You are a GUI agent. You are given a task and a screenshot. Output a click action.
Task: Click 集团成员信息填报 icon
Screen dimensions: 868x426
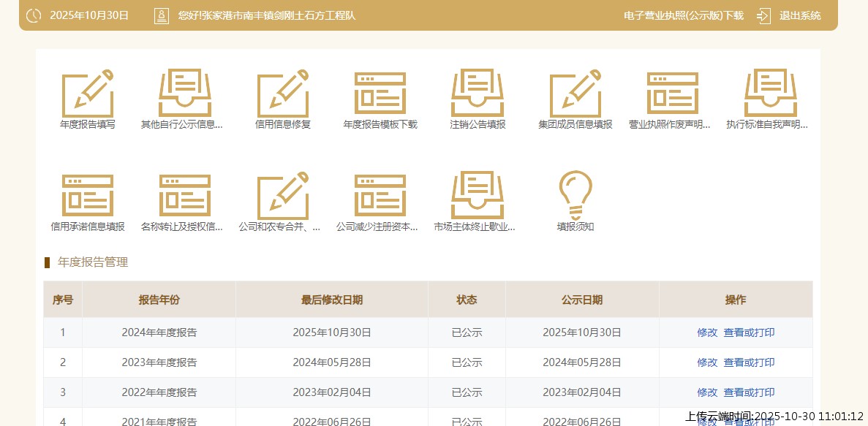click(x=575, y=94)
